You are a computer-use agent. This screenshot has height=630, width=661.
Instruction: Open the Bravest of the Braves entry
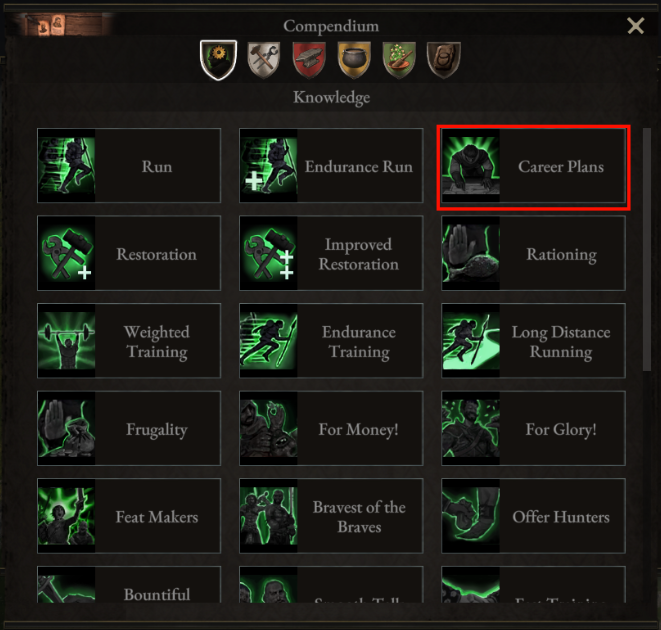331,517
